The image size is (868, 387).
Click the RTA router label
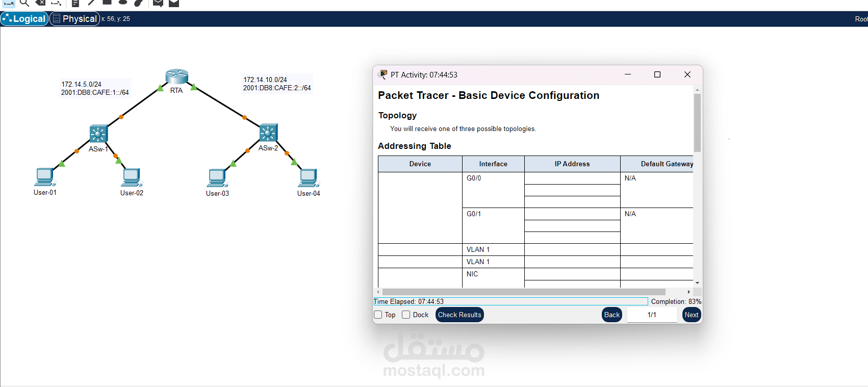point(176,90)
